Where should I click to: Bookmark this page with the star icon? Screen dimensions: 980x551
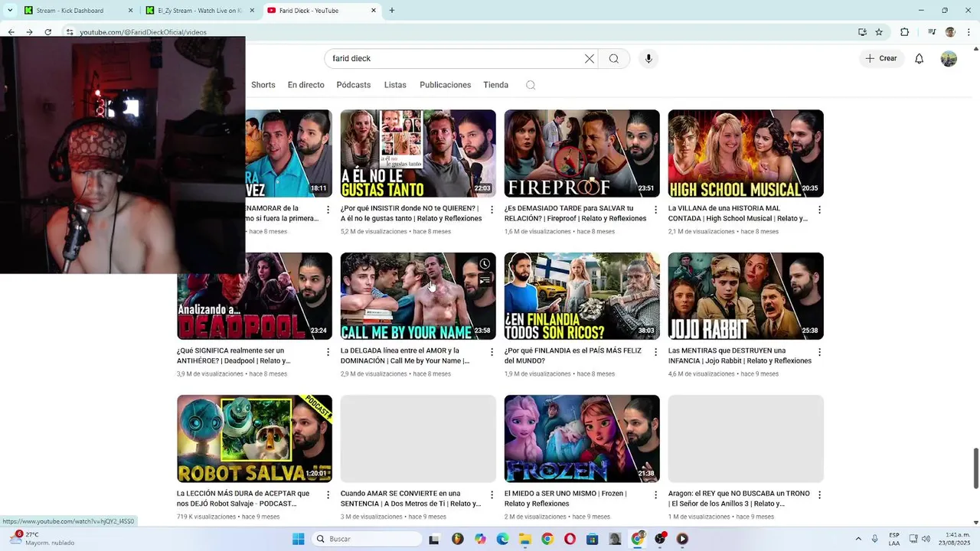coord(879,32)
